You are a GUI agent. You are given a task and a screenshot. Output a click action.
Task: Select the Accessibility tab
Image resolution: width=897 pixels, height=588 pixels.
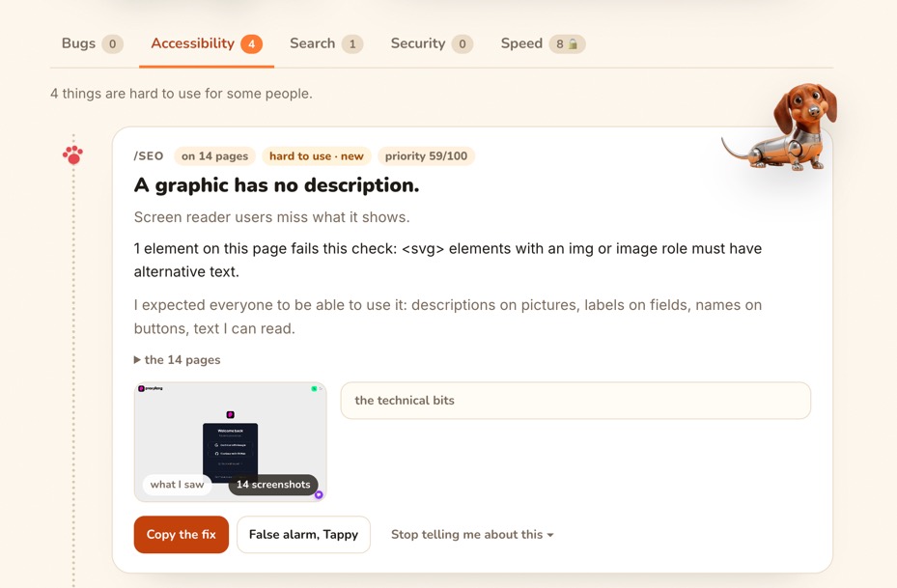[207, 44]
